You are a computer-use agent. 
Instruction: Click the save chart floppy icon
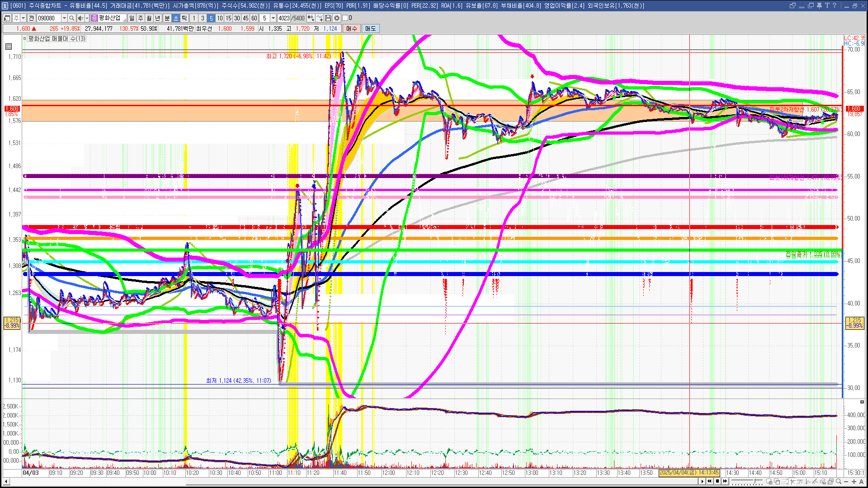[328, 18]
